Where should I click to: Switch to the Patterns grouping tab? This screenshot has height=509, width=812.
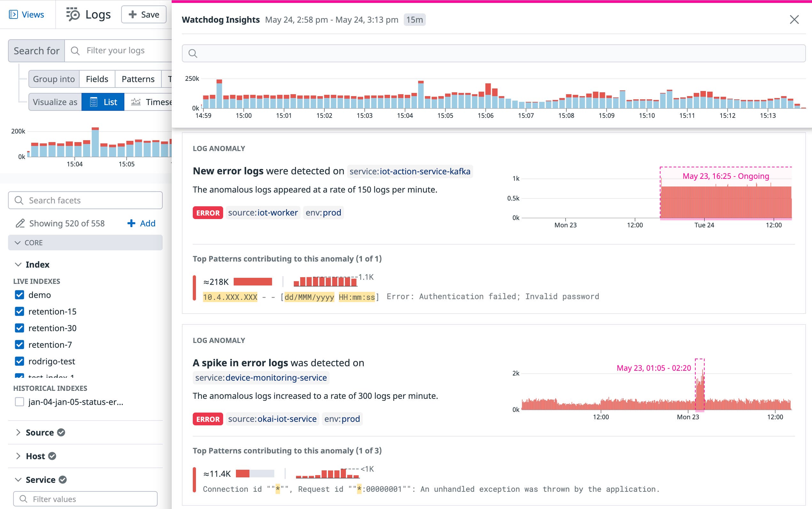(137, 79)
